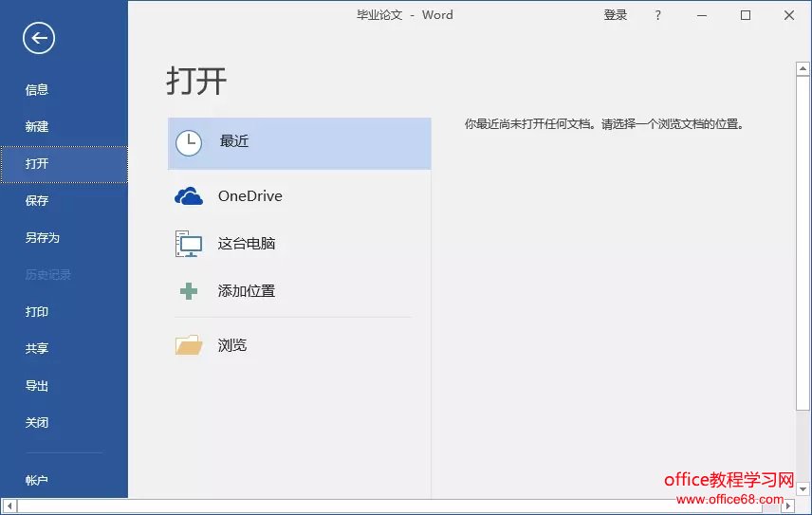Click the vertical scrollbar track
812x515 pixels.
tap(803, 447)
